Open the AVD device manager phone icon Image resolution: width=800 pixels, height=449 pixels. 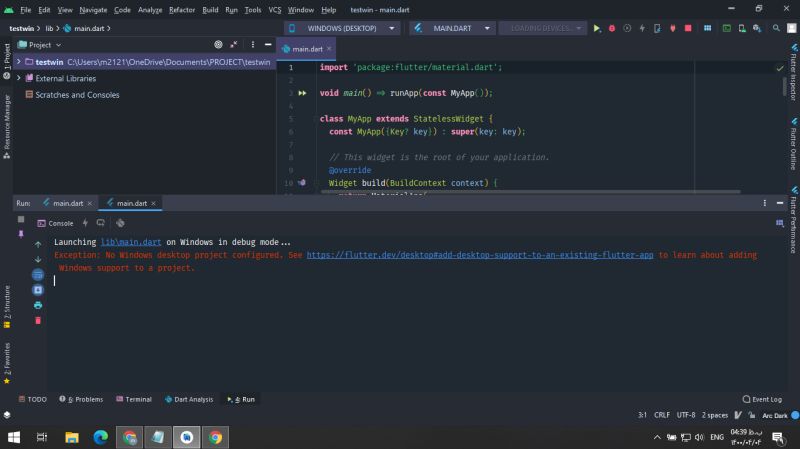coord(742,29)
